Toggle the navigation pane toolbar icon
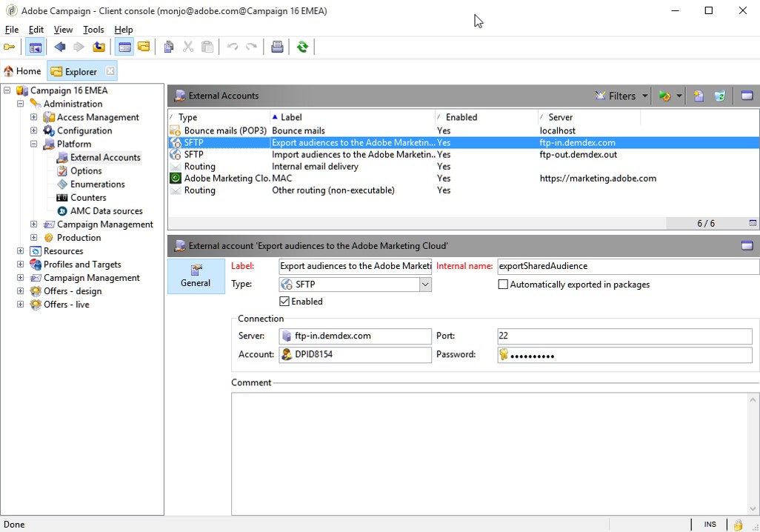This screenshot has height=532, width=760. (36, 47)
